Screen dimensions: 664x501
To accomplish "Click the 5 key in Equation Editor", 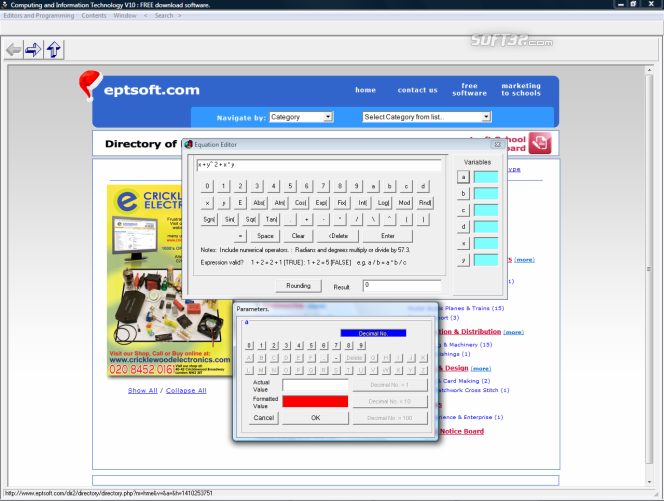I will [290, 186].
